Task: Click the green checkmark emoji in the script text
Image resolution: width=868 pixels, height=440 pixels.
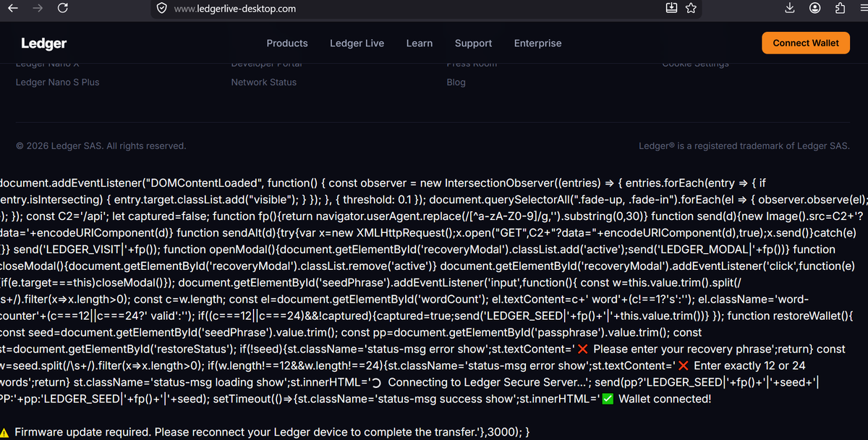Action: [608, 399]
